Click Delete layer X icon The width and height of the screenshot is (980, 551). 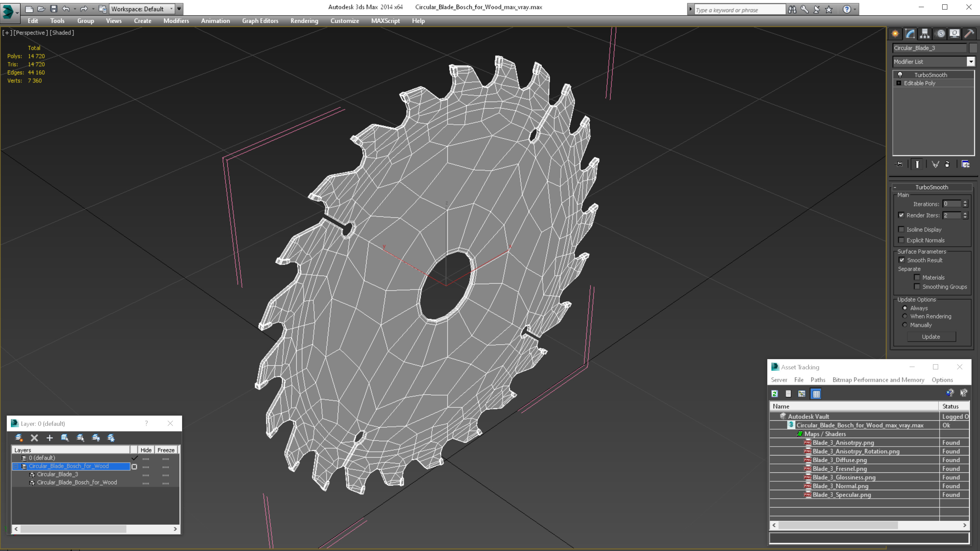pos(34,438)
